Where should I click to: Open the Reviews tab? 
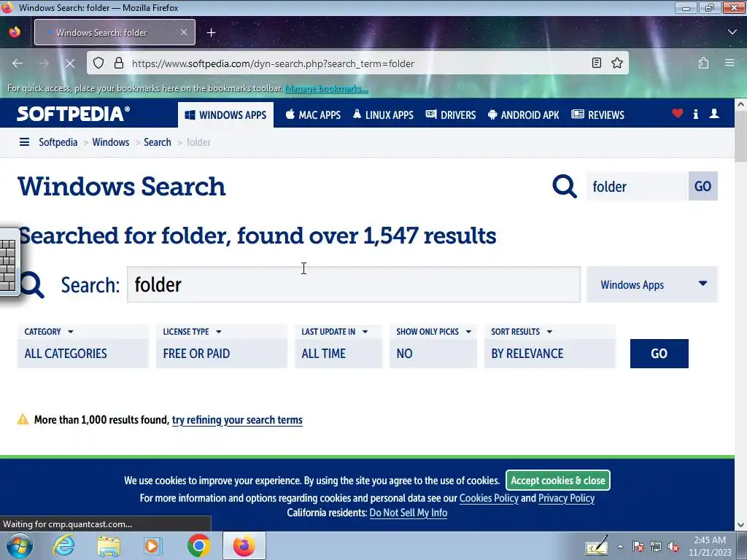pos(598,114)
